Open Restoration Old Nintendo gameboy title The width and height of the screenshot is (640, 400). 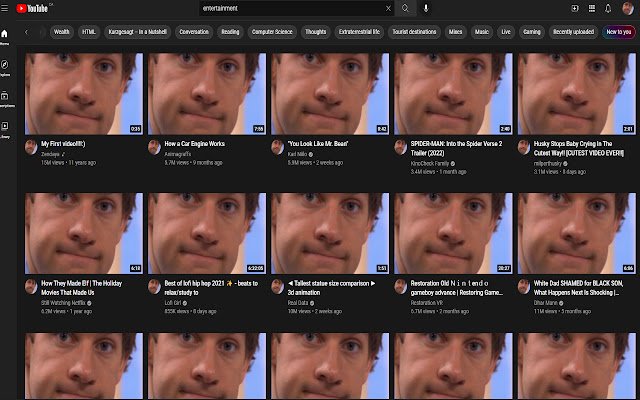pyautogui.click(x=456, y=288)
